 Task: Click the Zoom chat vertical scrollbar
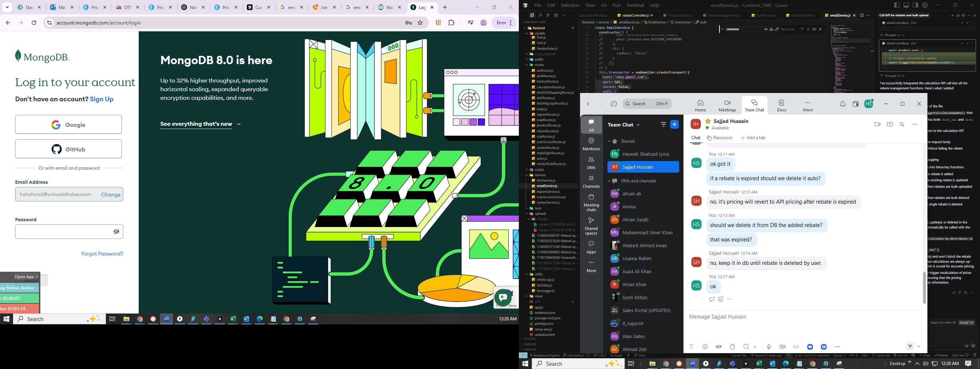coord(925,287)
